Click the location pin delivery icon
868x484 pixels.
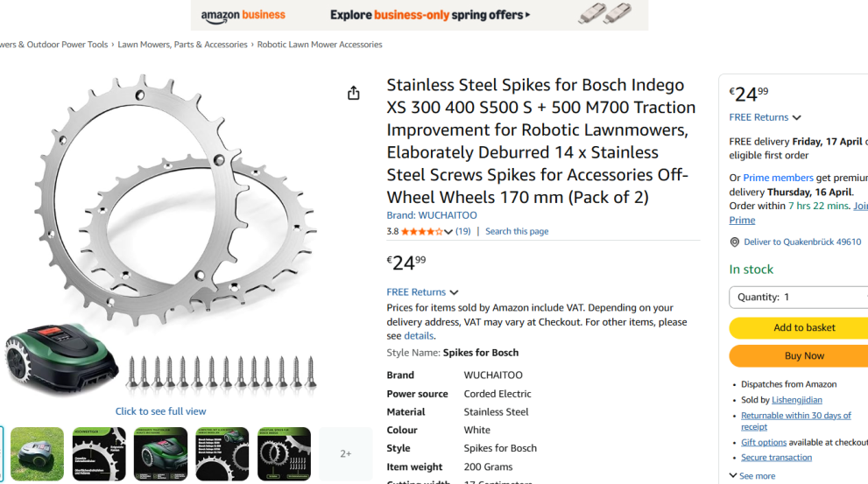[x=735, y=242]
